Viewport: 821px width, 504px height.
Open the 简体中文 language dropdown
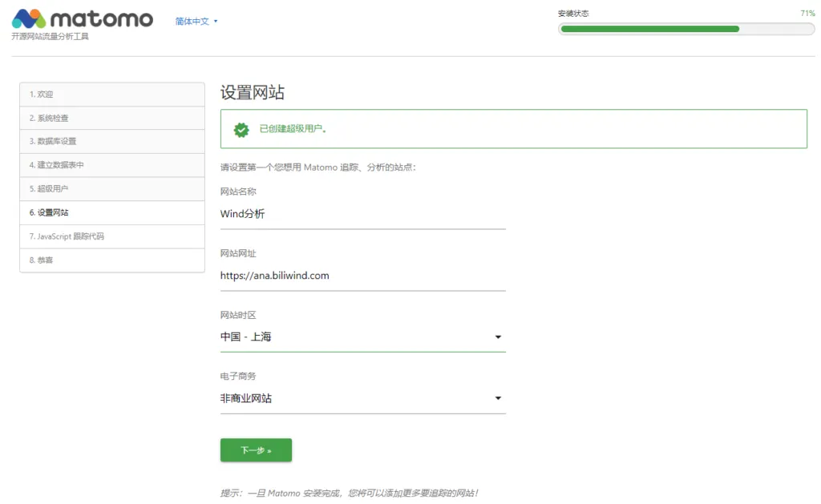[196, 22]
